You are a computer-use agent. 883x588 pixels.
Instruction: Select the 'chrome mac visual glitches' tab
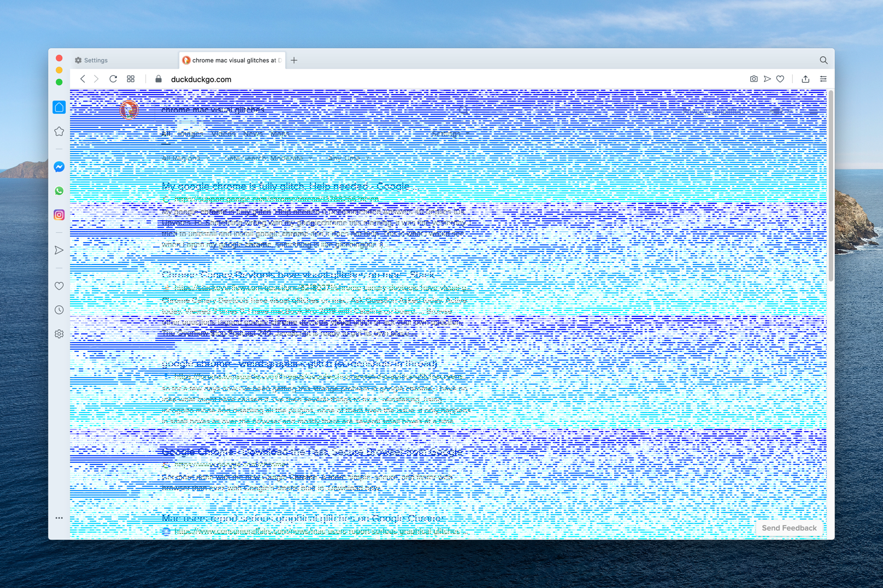click(232, 60)
